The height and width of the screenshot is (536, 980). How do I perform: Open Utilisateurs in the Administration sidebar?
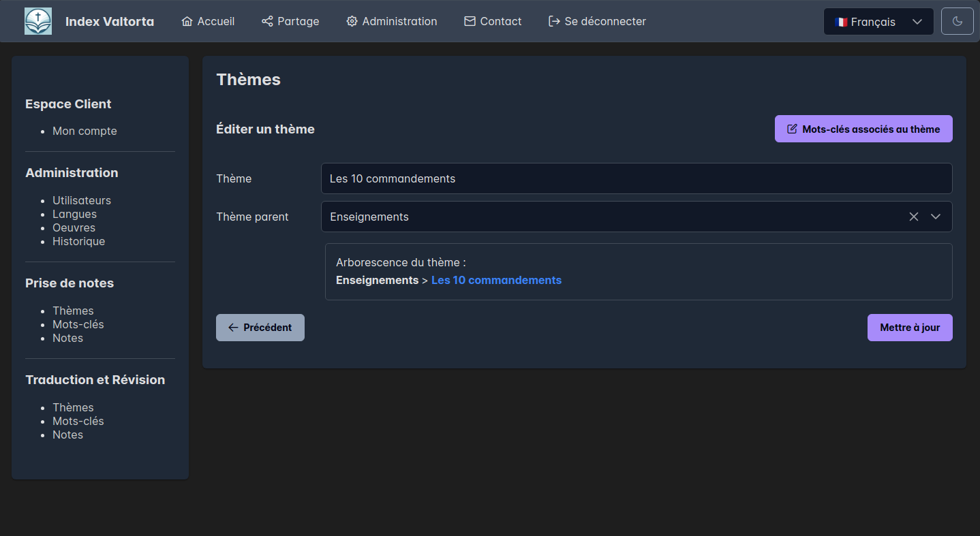pos(82,200)
